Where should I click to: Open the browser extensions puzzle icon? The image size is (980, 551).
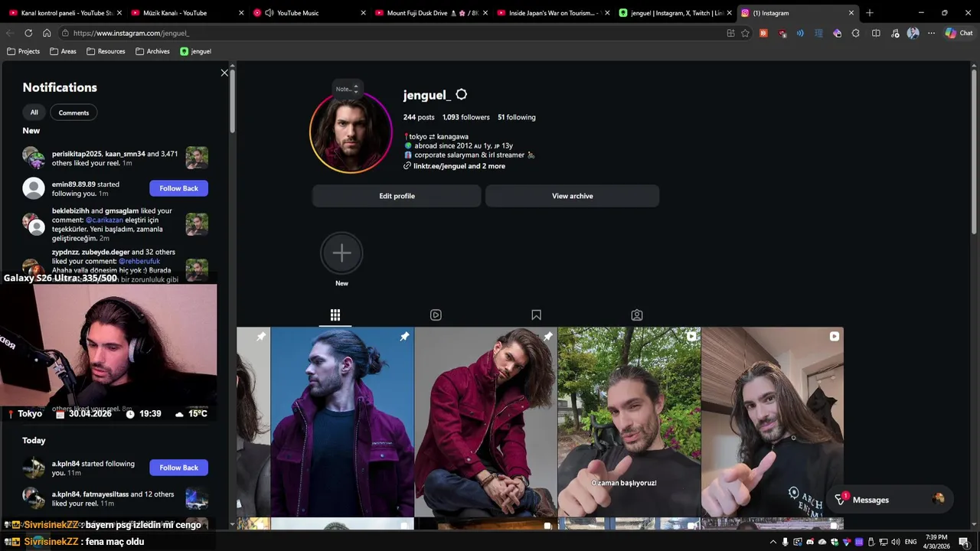pos(855,33)
